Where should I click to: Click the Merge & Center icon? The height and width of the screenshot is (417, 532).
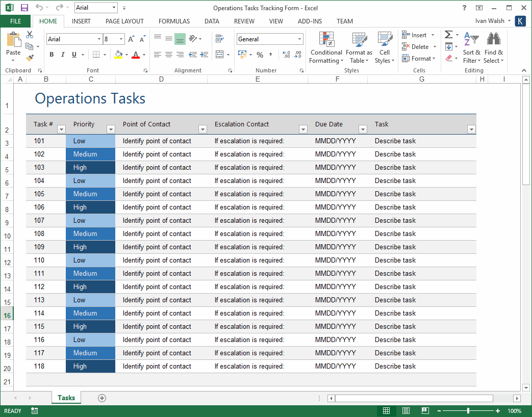(x=220, y=55)
